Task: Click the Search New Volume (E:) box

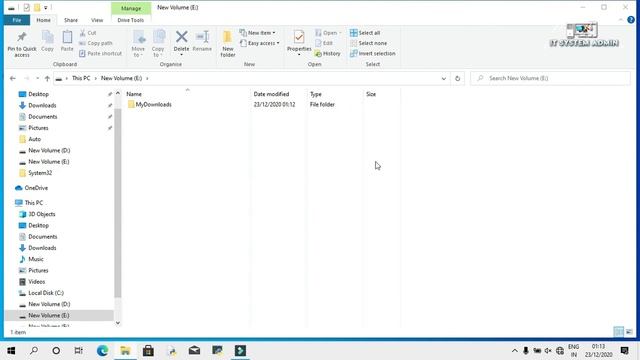Action: (550, 78)
